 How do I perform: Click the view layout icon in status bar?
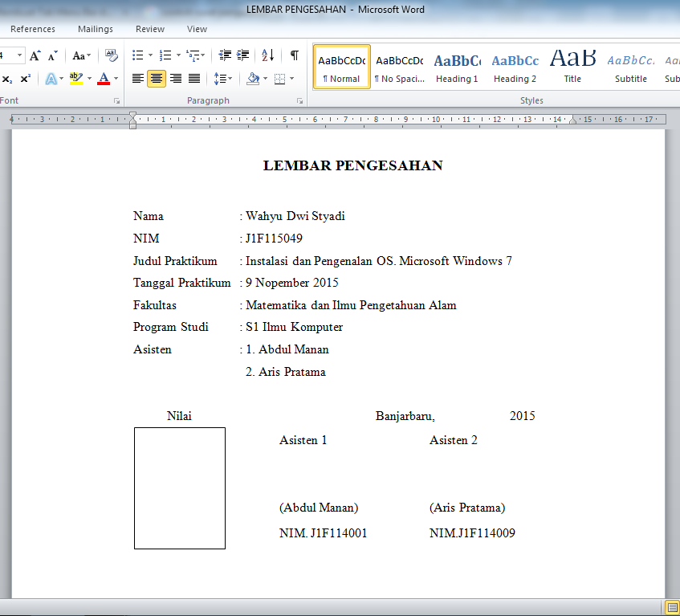(672, 608)
